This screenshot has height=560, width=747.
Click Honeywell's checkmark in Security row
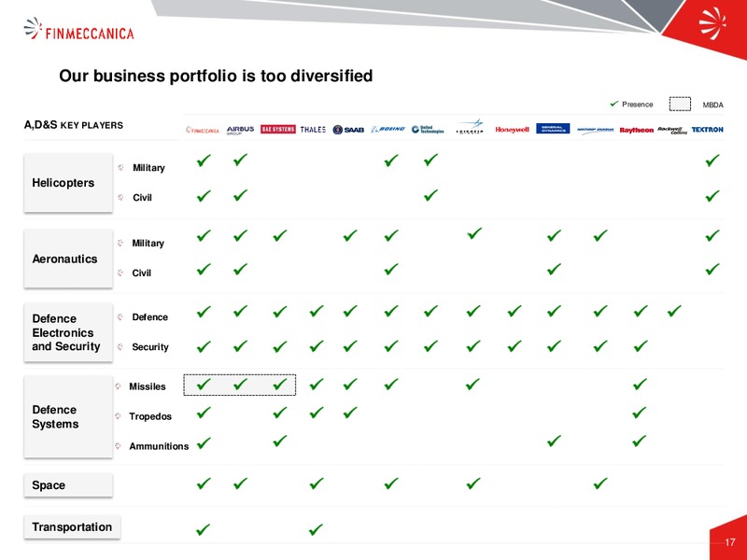(514, 345)
